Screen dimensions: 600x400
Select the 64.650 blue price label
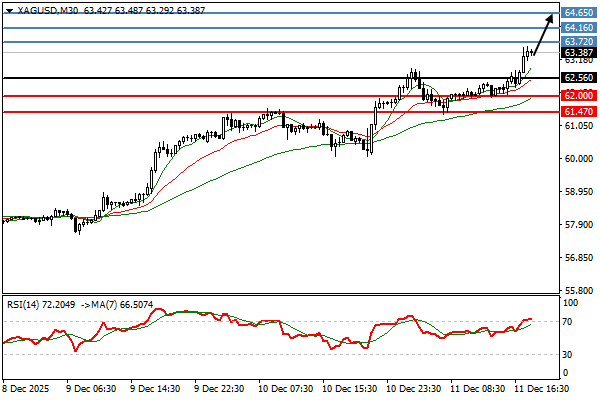coord(578,13)
